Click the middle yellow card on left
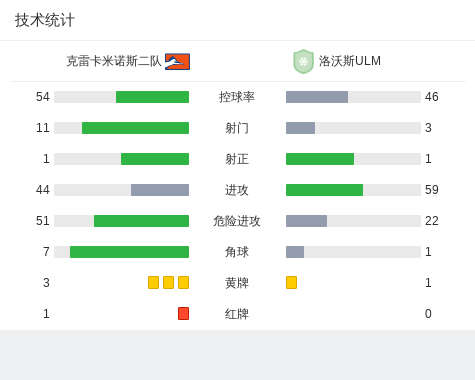This screenshot has width=475, height=380. [168, 283]
